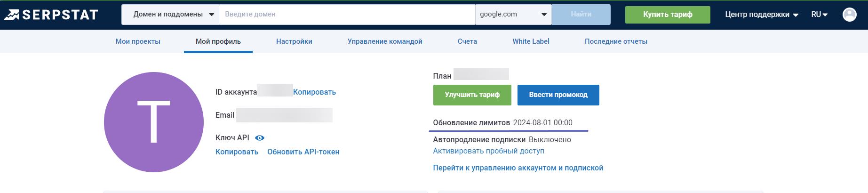Click the Купить тариф button
868x193 pixels.
(x=667, y=15)
